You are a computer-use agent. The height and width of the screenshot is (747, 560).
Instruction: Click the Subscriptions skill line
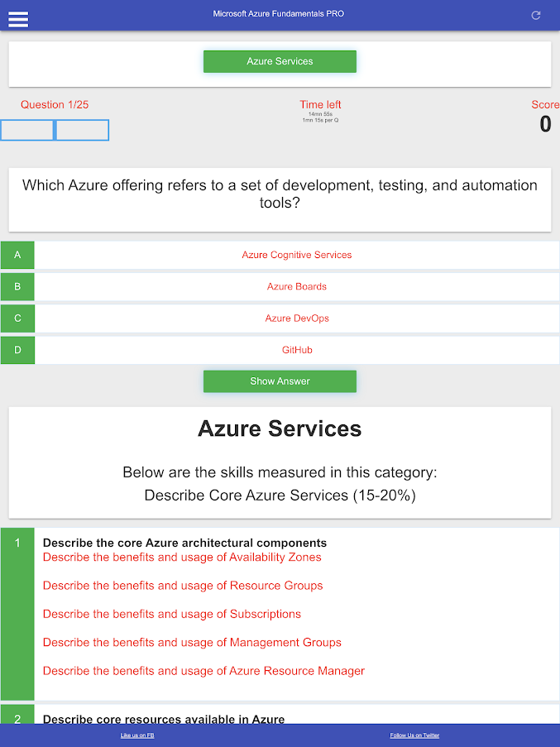tap(172, 614)
